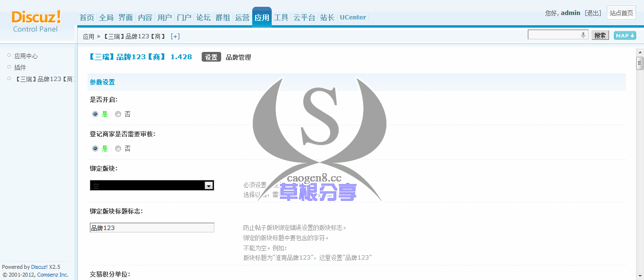Switch to the 全局 tab

click(105, 17)
